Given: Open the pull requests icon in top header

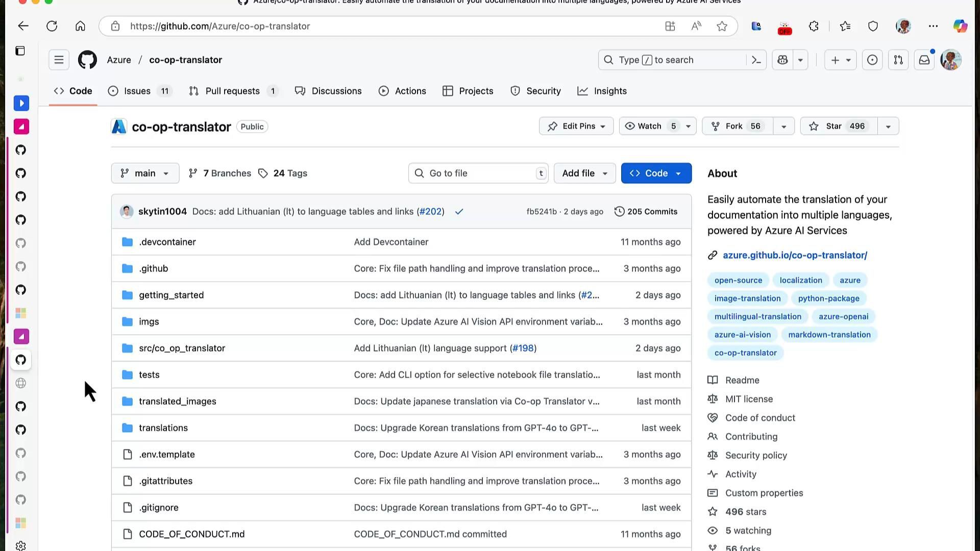Looking at the screenshot, I should point(898,60).
